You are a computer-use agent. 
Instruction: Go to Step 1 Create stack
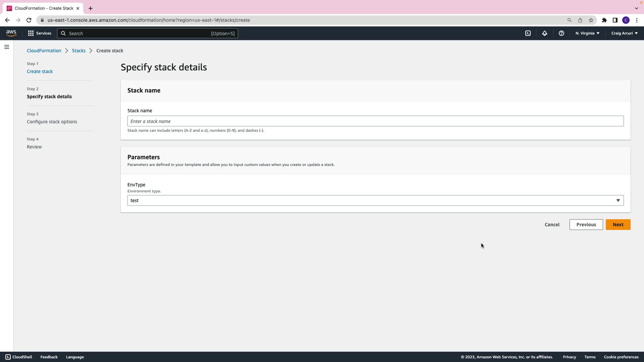click(x=40, y=71)
